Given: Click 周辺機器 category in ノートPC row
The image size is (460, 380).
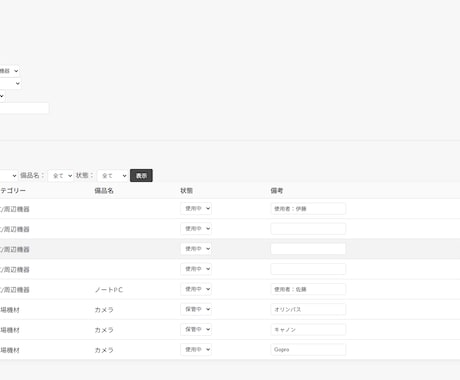Looking at the screenshot, I should pyautogui.click(x=15, y=290).
